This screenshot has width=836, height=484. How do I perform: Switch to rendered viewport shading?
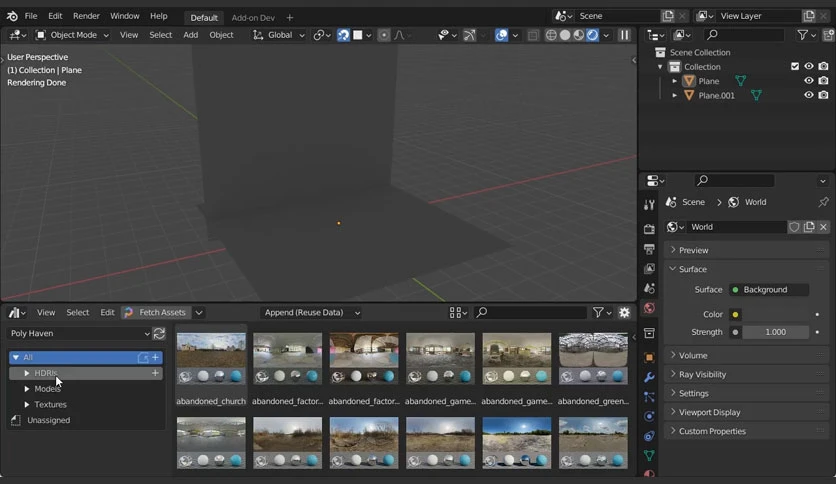pyautogui.click(x=592, y=35)
